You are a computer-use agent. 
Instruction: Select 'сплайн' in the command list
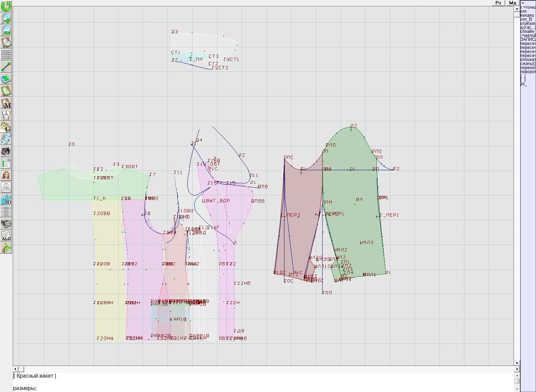coord(528,31)
